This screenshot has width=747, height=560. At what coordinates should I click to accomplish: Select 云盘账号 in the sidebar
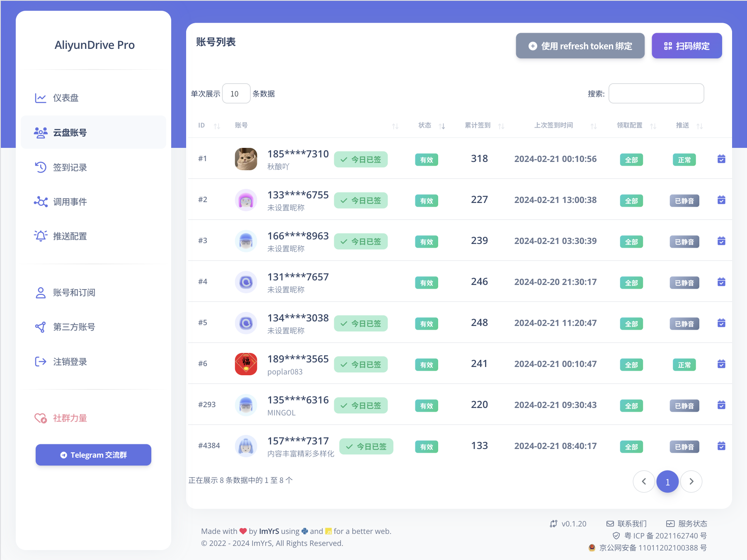[x=93, y=133]
